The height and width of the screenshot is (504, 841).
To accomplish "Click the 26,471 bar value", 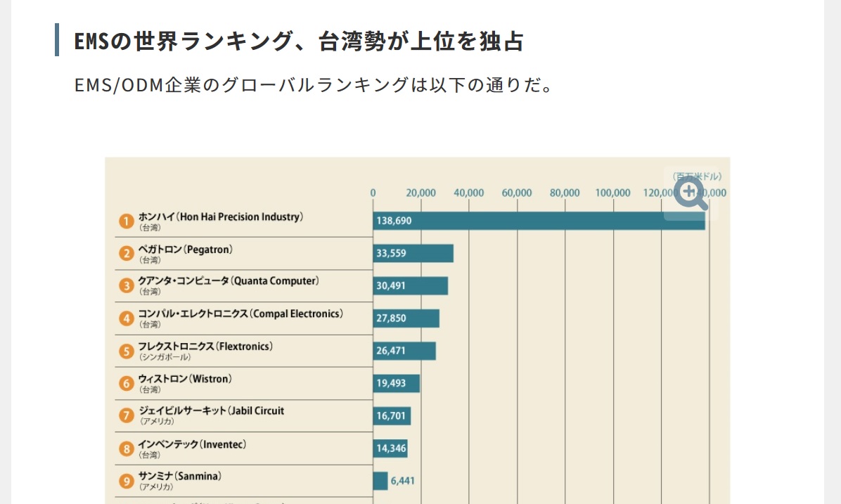I will point(391,351).
